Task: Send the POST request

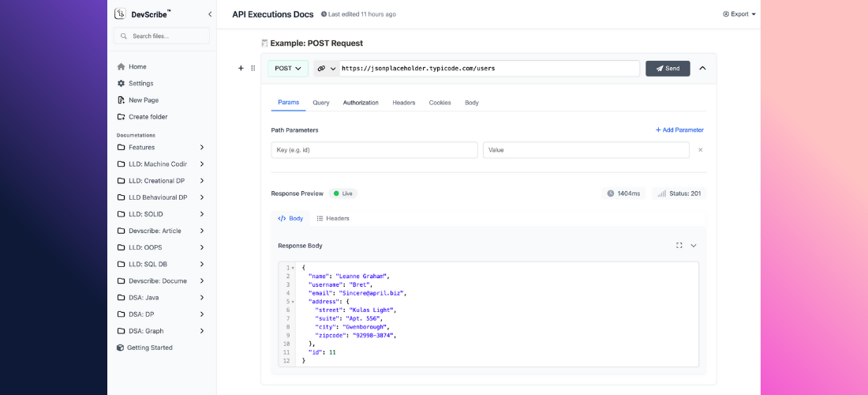Action: (668, 69)
